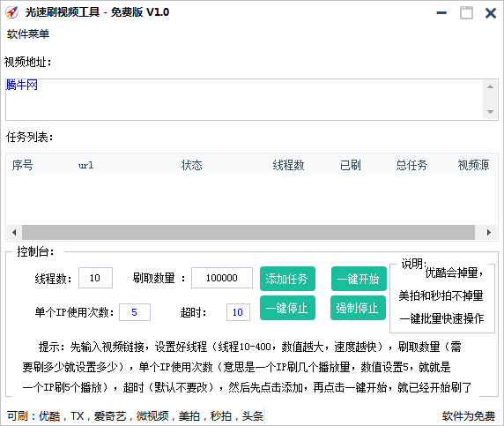
Task: Click the task list horizontal scrollbar thumb
Action: tap(248, 232)
